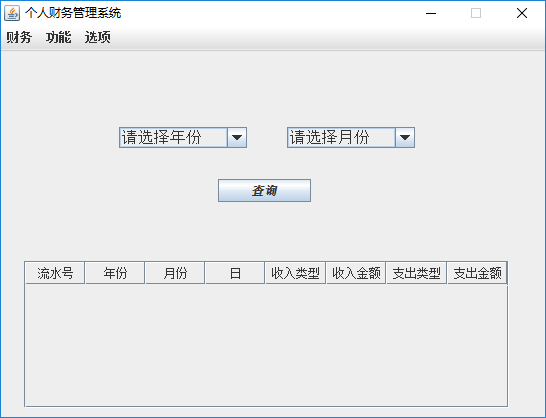Open the 财务 menu
Screen dimensions: 546x418
tap(19, 37)
